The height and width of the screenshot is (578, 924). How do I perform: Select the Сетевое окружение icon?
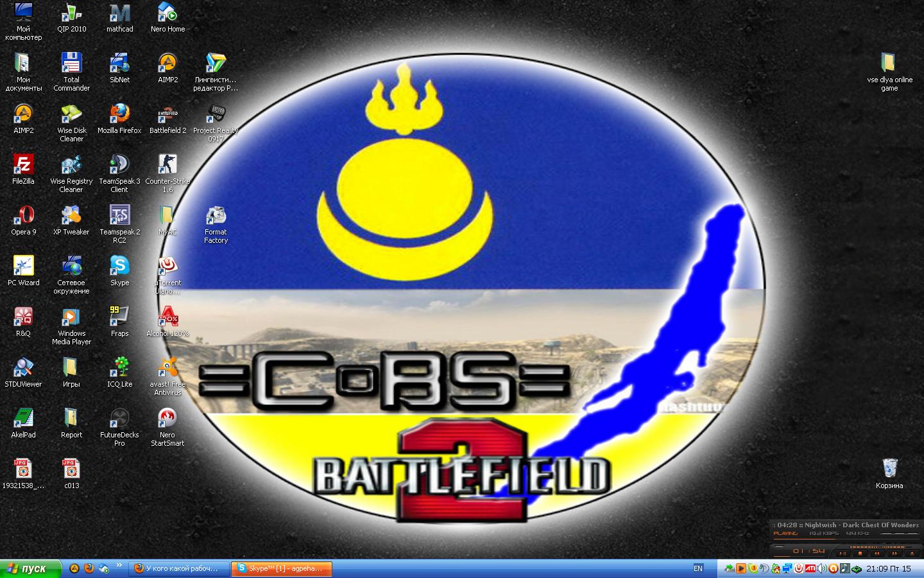point(71,275)
